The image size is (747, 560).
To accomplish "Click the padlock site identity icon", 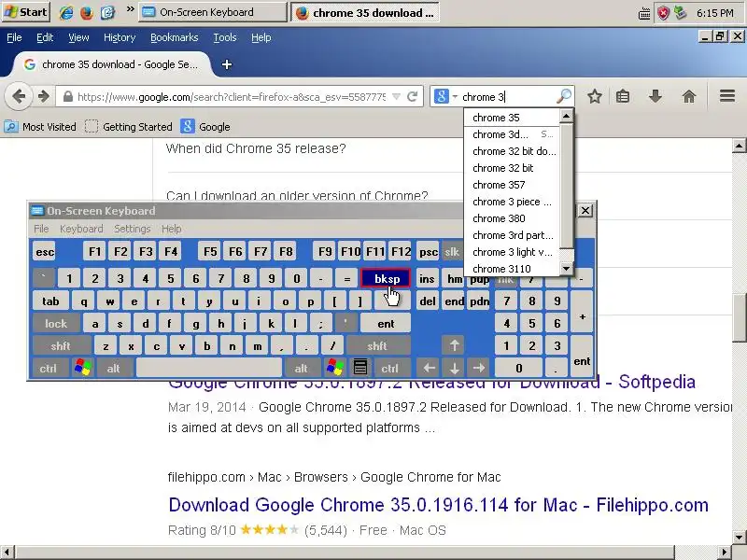I will tap(67, 97).
